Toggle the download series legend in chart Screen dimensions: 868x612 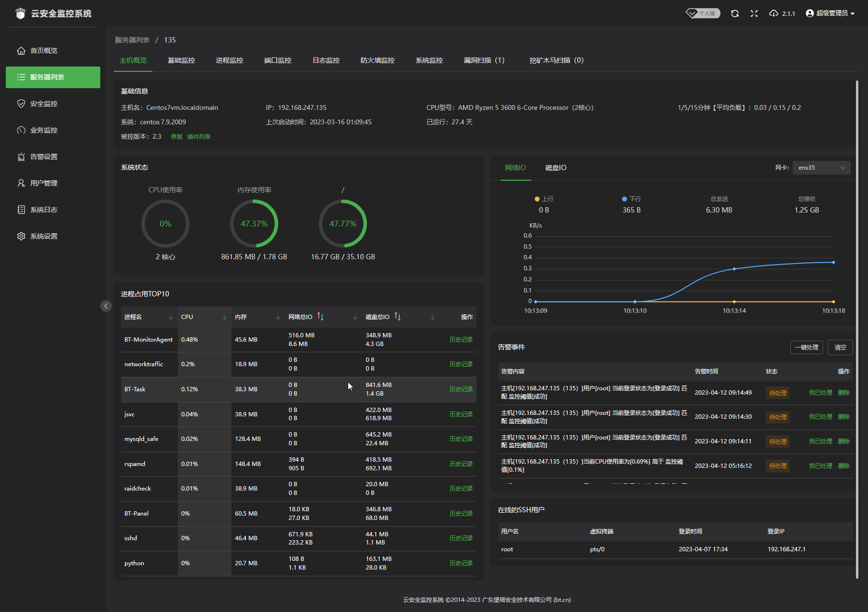[631, 199]
